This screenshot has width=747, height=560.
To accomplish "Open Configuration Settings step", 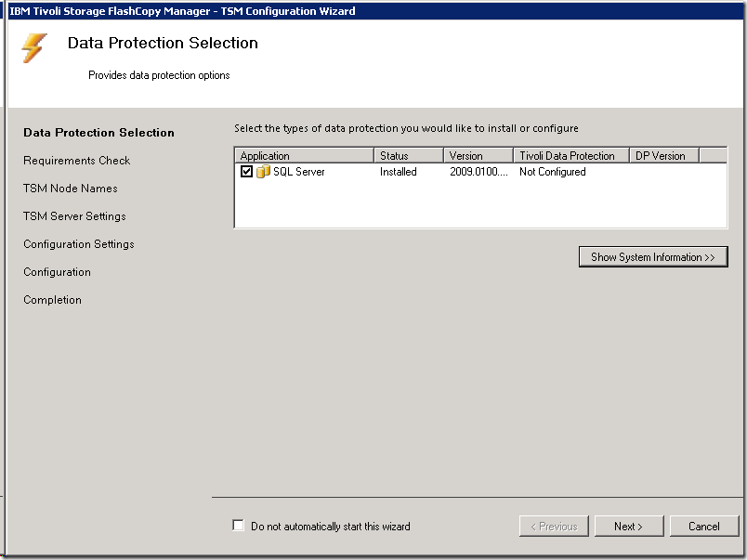I will [79, 244].
